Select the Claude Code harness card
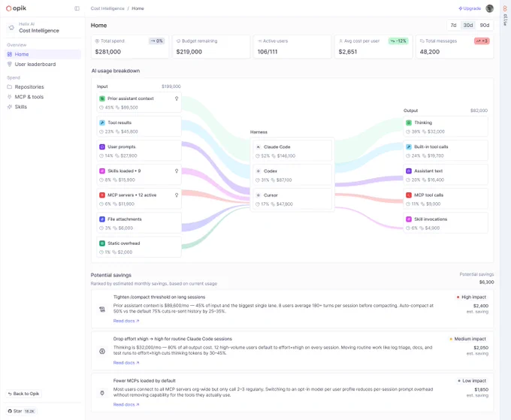This screenshot has height=420, width=511. (x=292, y=151)
